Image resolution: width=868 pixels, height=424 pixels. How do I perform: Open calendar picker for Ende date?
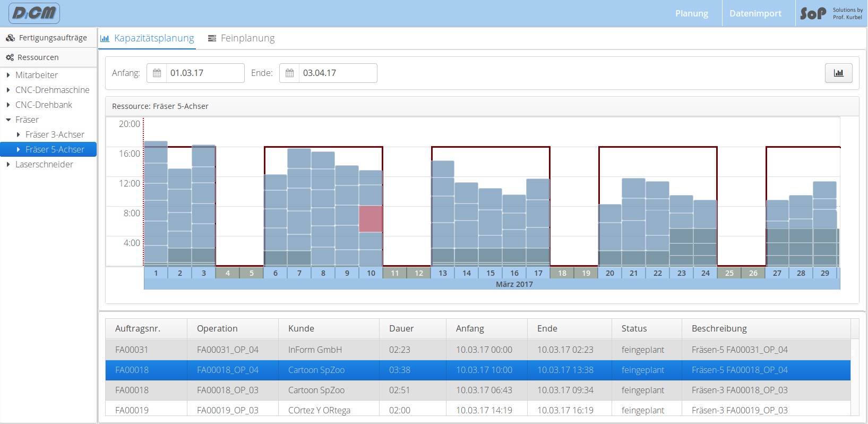tap(289, 73)
